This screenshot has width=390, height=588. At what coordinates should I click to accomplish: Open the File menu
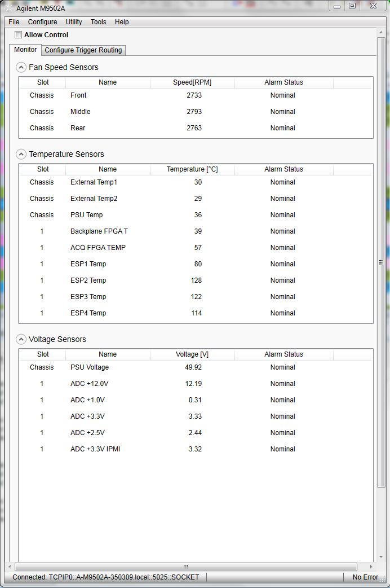(14, 22)
